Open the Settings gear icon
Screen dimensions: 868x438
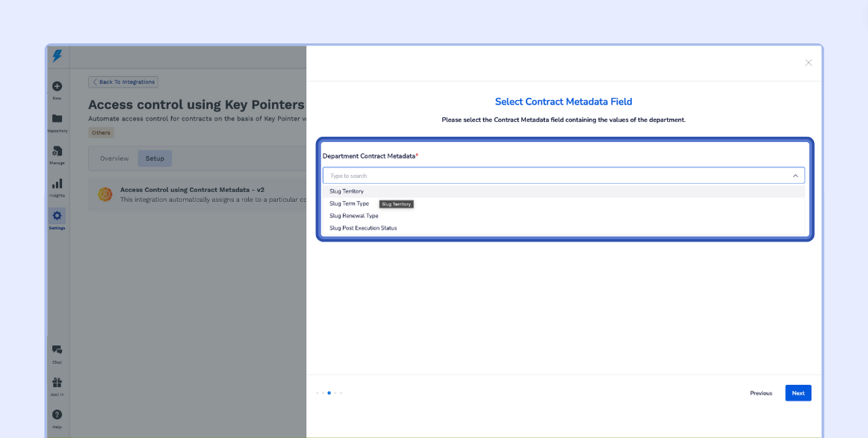57,216
